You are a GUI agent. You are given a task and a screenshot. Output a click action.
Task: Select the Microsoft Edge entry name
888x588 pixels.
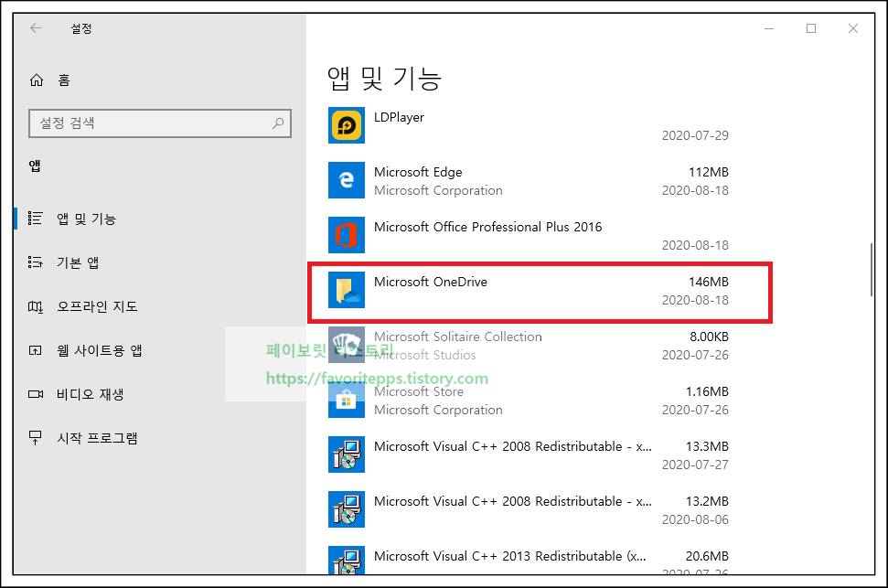coord(418,172)
